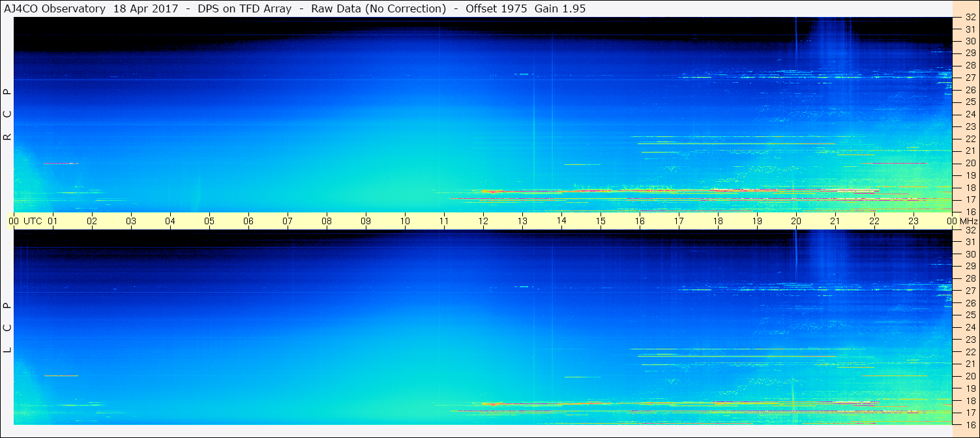Screen dimensions: 980x438
Task: Click the LCP polarization label
Action: pyautogui.click(x=7, y=328)
